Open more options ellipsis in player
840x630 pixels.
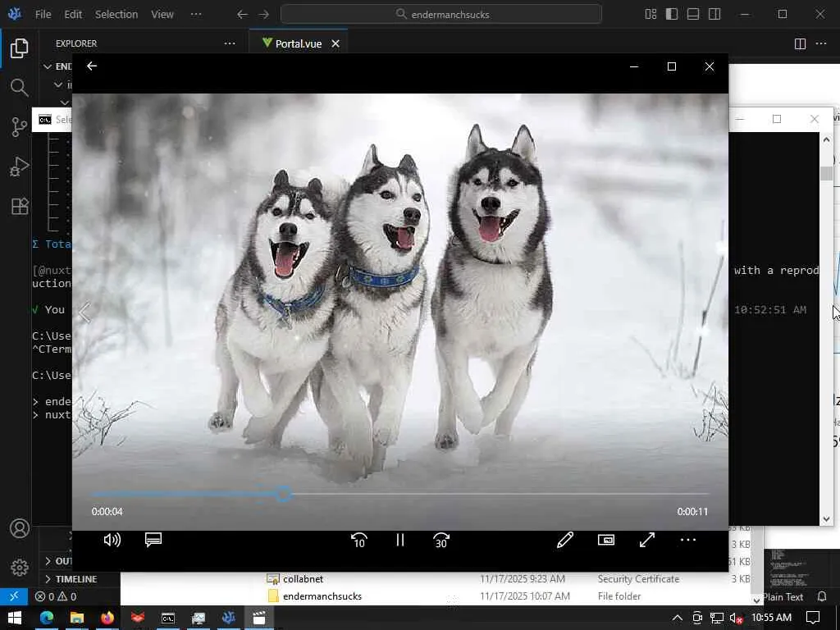688,540
